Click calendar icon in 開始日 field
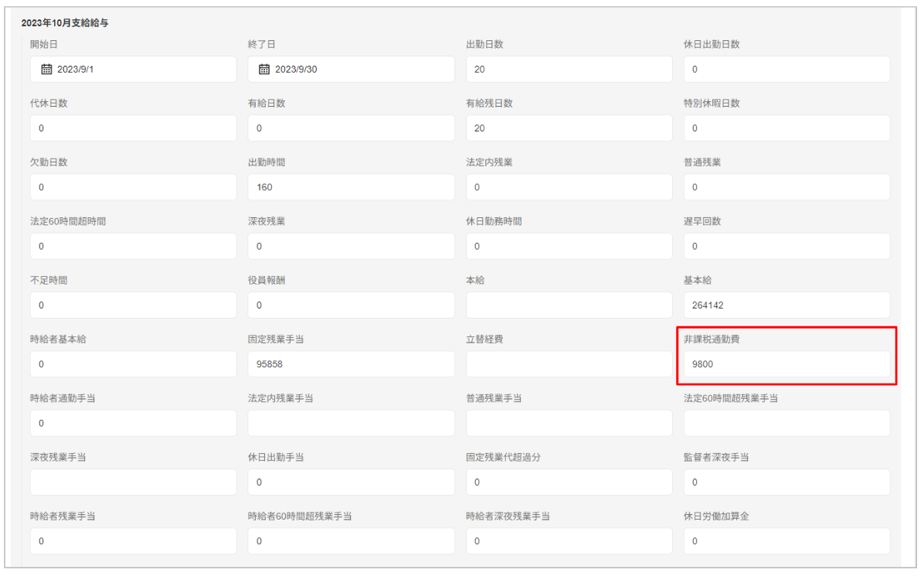Viewport: 924px width, 576px height. (46, 70)
